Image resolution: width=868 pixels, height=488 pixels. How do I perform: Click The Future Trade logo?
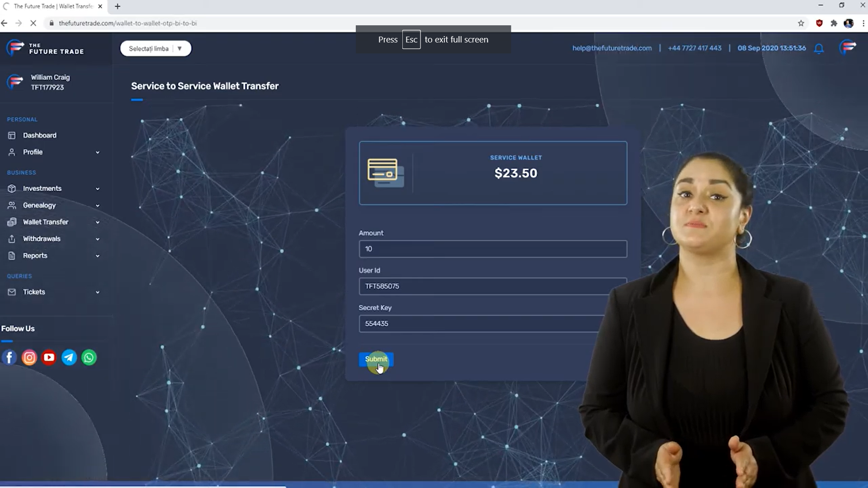[x=45, y=48]
